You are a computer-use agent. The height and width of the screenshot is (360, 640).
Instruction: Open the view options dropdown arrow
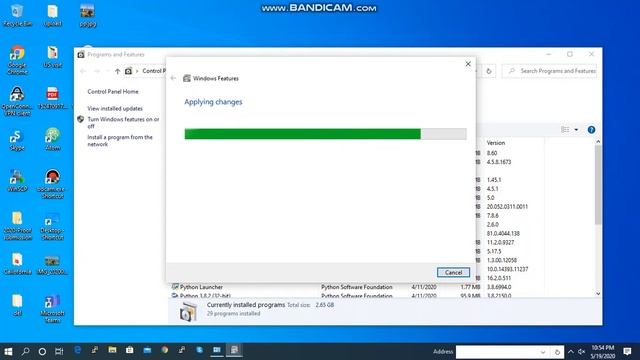pos(576,130)
